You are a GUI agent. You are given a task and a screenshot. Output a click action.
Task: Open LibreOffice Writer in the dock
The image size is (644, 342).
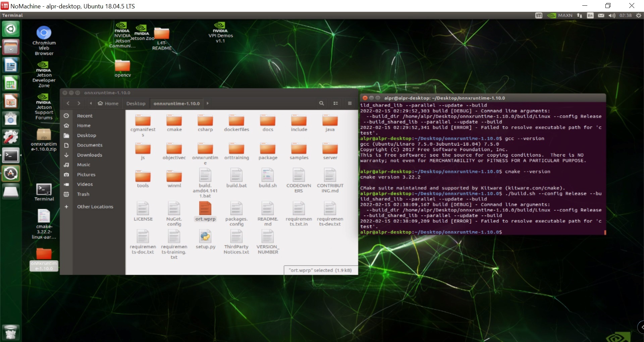[x=11, y=65]
